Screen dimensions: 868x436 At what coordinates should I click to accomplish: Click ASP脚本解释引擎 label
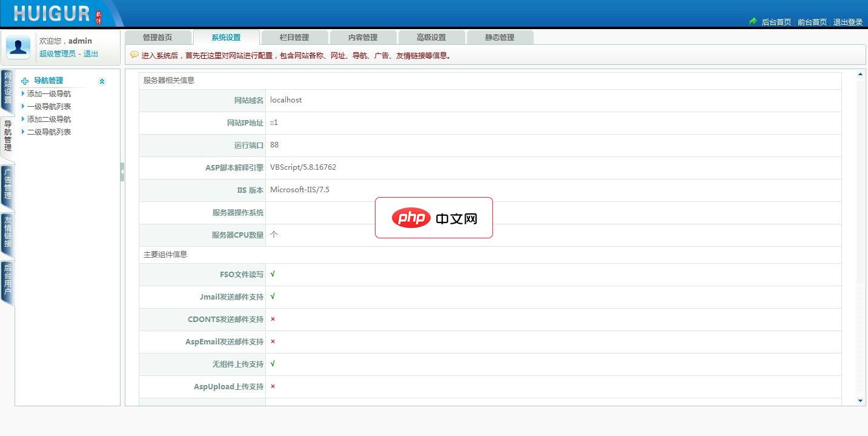(234, 168)
